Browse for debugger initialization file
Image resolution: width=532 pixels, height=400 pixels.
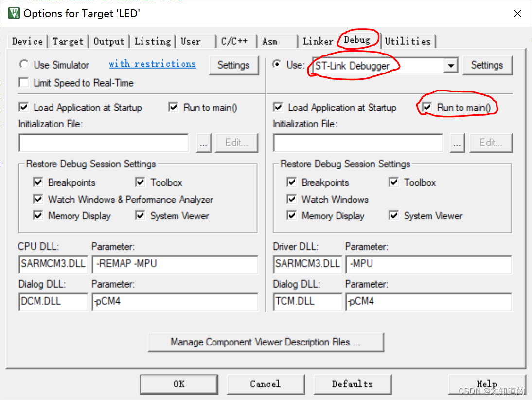pyautogui.click(x=458, y=143)
